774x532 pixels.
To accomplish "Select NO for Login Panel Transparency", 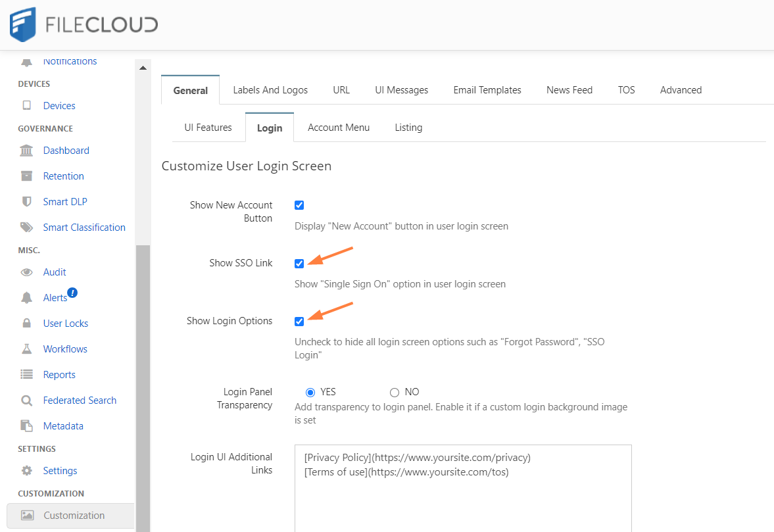I will coord(395,393).
